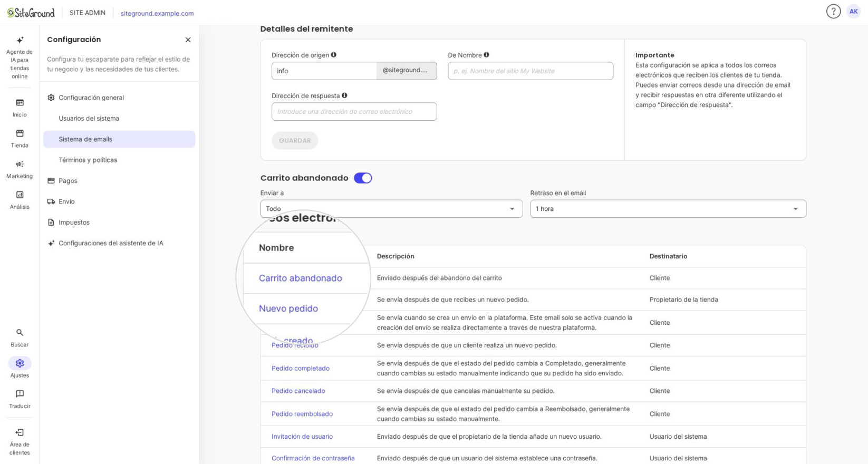Open Configuraciones del asistente de IA

pyautogui.click(x=119, y=243)
